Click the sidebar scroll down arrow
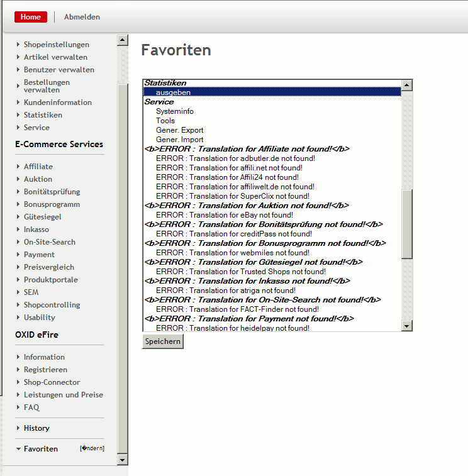The height and width of the screenshot is (476, 468). [x=122, y=460]
